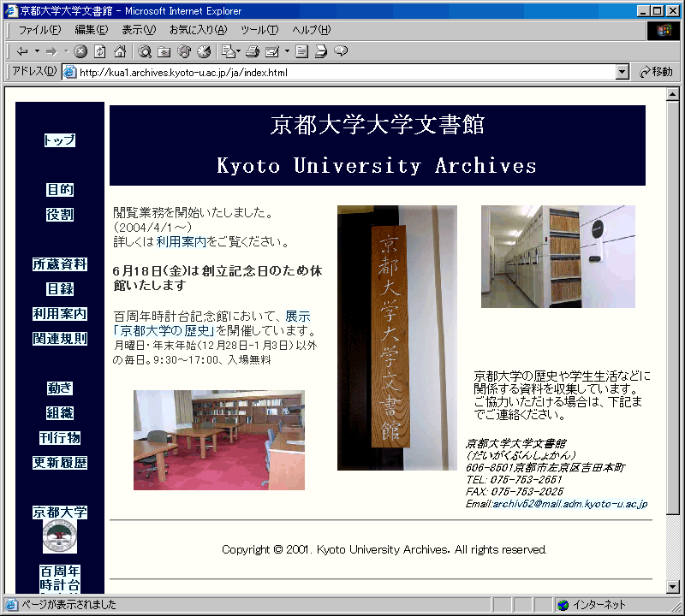Open the 更新履歴 sidebar link
685x616 pixels.
(x=60, y=463)
